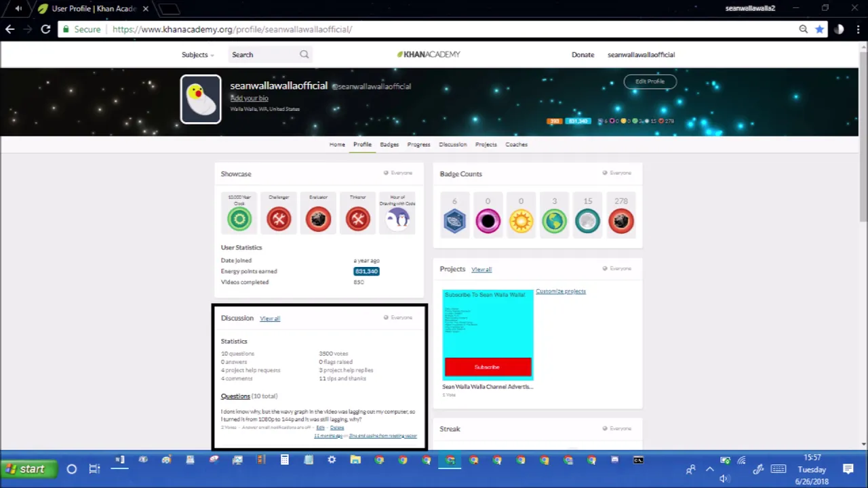Click the bookmark star in address bar
The height and width of the screenshot is (488, 868).
point(819,29)
